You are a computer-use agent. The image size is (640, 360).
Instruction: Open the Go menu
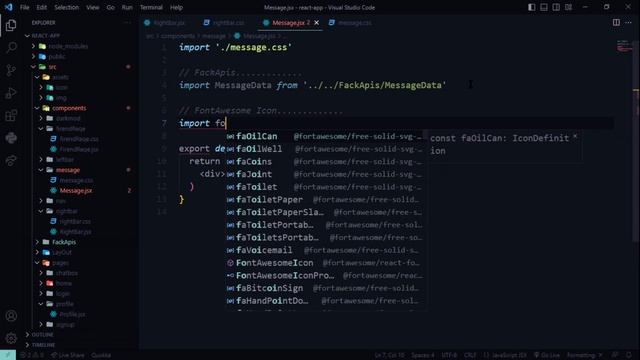point(110,7)
